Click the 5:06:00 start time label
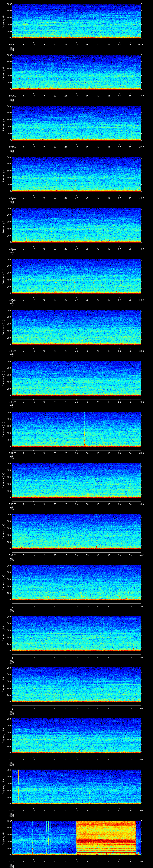 click(12, 402)
